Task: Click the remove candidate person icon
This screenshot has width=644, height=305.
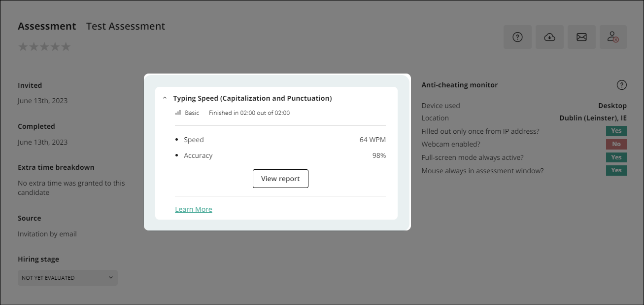Action: click(x=613, y=37)
